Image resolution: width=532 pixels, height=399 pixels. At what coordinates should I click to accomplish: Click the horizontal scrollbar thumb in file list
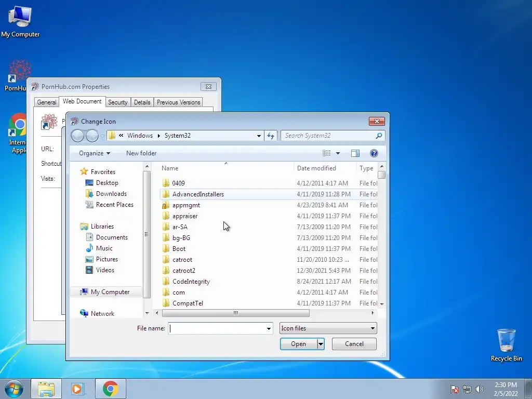[x=236, y=313]
